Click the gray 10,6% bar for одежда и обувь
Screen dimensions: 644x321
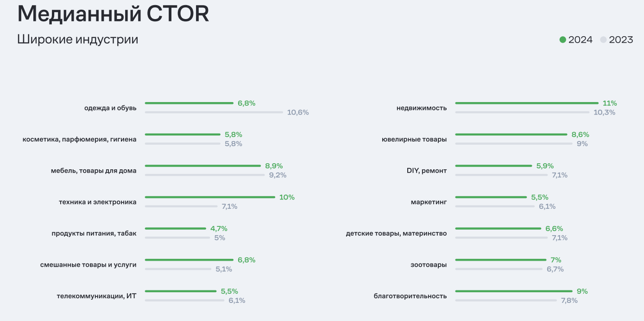pyautogui.click(x=214, y=112)
